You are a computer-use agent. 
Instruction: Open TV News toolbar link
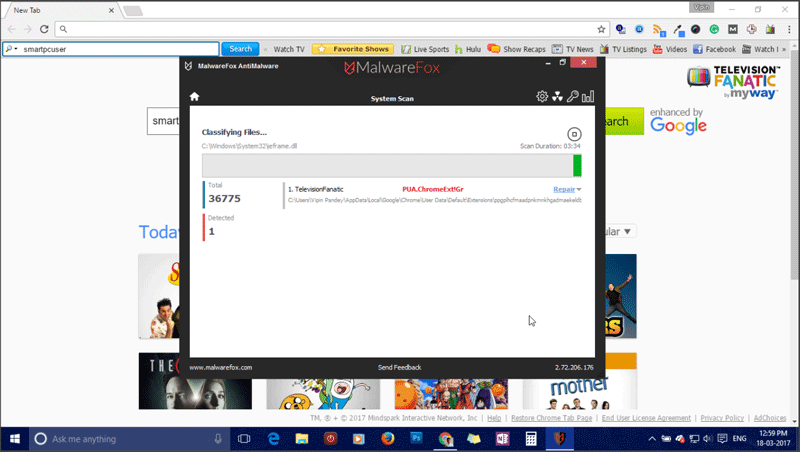[x=572, y=49]
